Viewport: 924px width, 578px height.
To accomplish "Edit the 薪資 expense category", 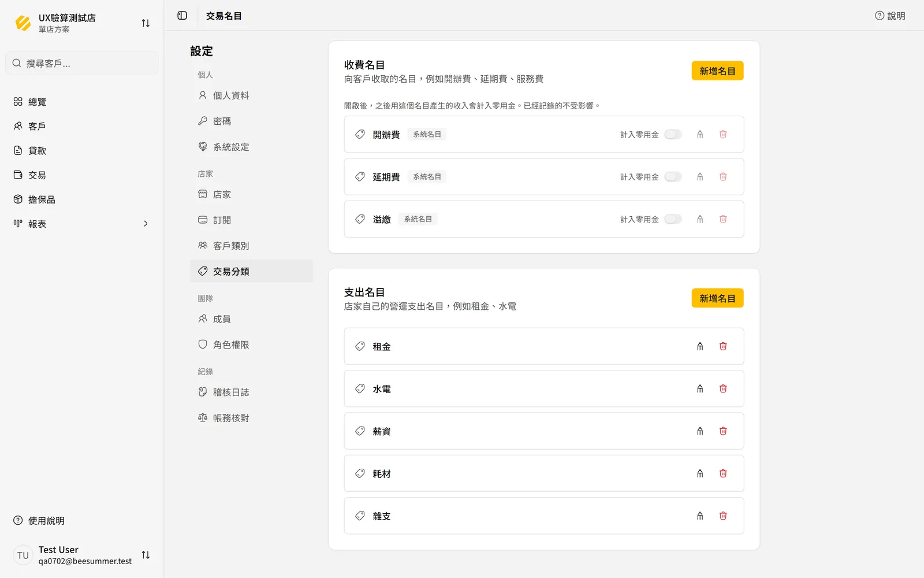I will 700,431.
